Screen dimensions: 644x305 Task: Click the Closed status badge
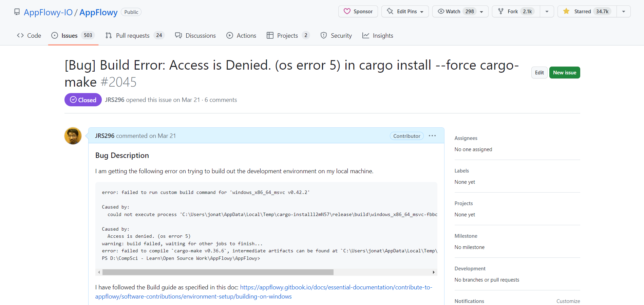tap(83, 100)
